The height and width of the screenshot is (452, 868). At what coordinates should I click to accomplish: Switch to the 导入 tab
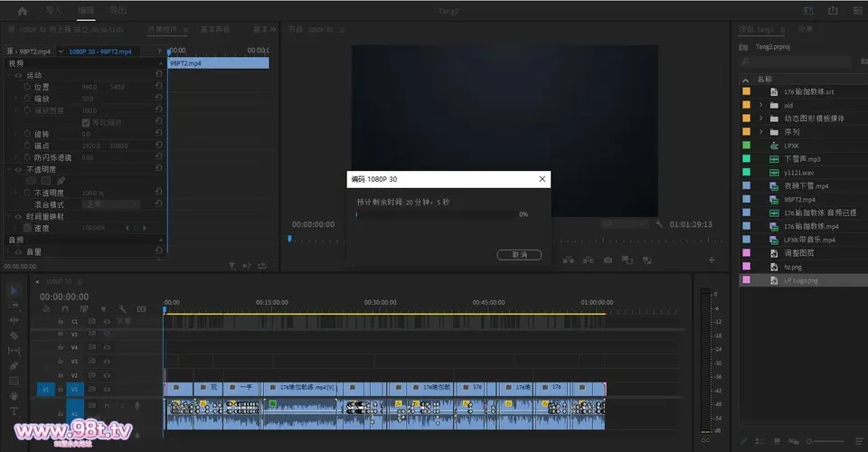(x=53, y=11)
